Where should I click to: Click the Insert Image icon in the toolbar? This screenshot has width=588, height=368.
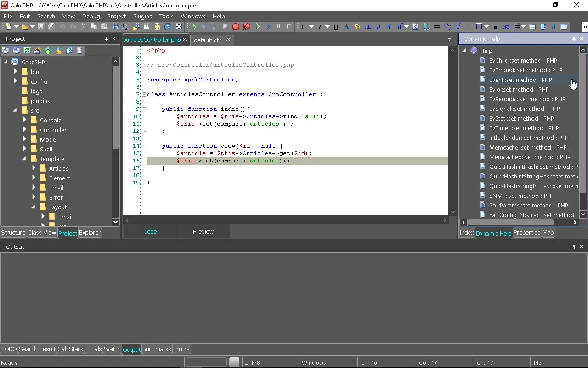(415, 27)
